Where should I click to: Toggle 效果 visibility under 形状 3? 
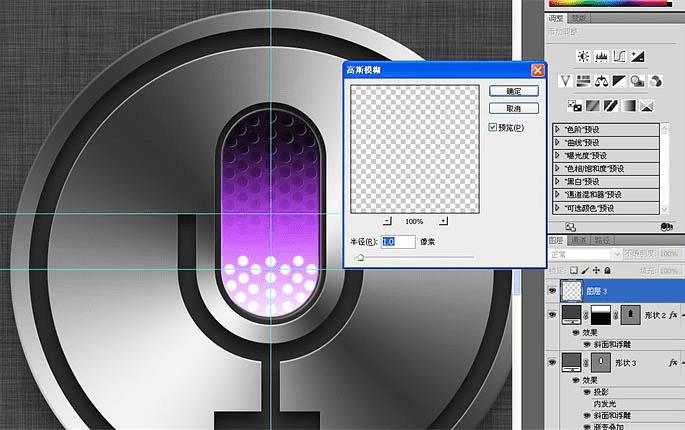click(x=576, y=380)
